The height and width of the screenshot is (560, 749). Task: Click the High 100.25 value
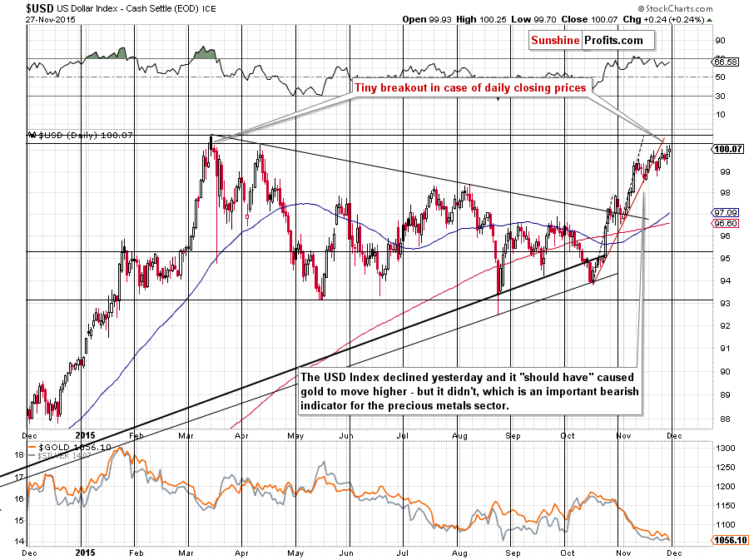pos(481,20)
